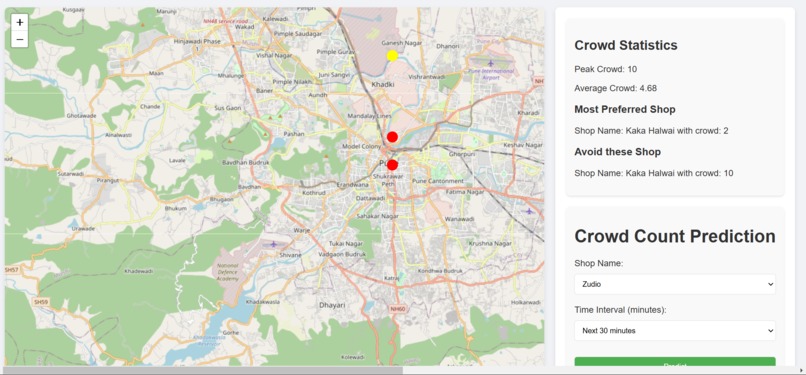Click the Bavdhan Budruk map label

(246, 163)
